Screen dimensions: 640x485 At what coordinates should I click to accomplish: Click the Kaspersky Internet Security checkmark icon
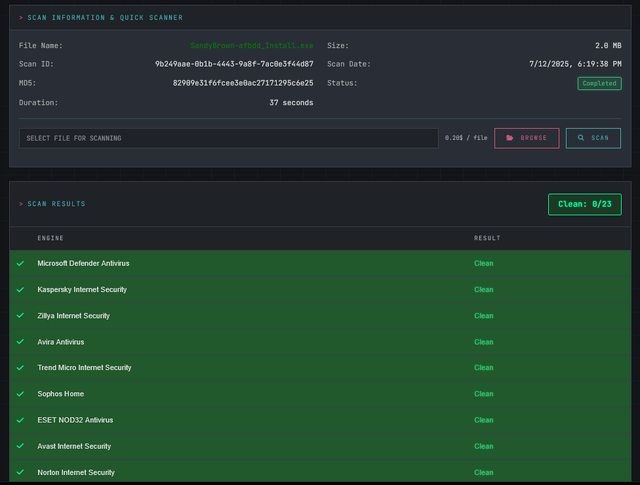20,289
